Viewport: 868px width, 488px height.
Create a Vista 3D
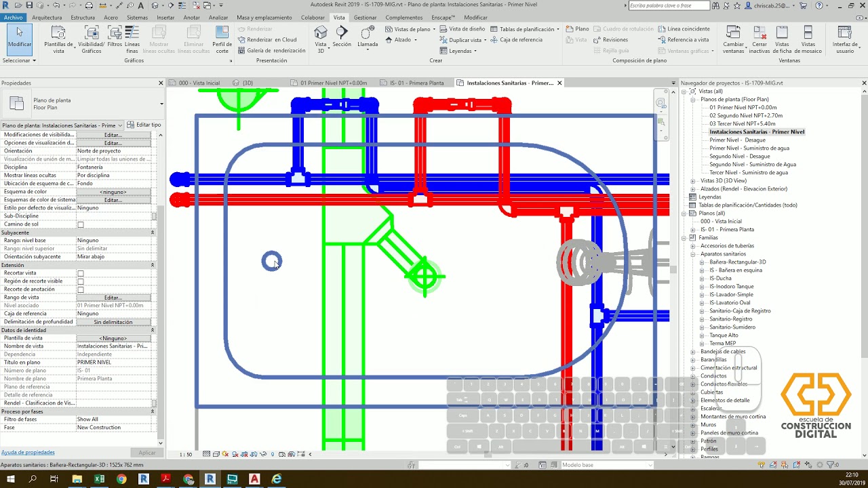[321, 39]
